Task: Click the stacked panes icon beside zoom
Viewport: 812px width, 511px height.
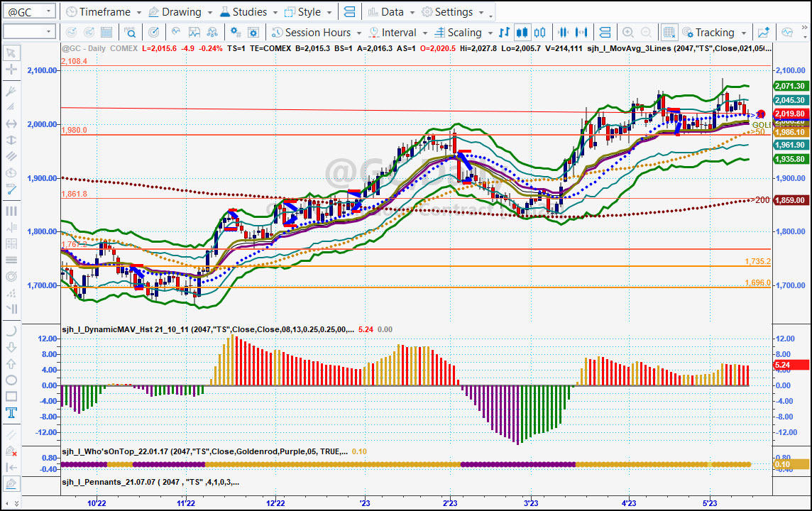Action: coord(604,33)
